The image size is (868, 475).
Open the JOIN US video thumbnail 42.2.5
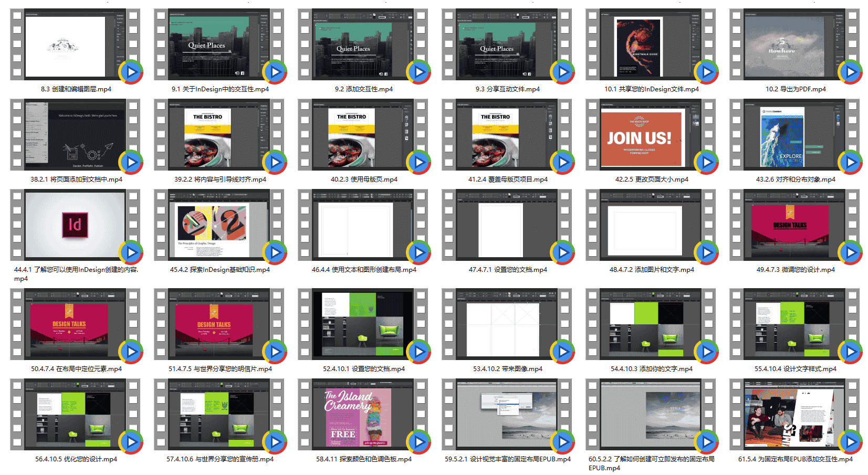click(651, 134)
